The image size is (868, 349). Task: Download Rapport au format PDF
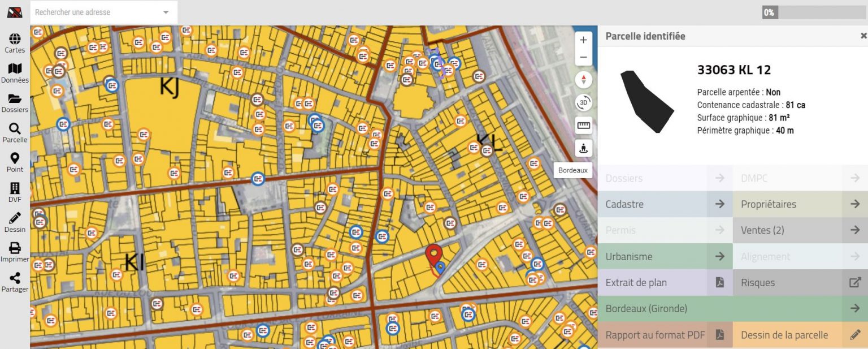[665, 335]
